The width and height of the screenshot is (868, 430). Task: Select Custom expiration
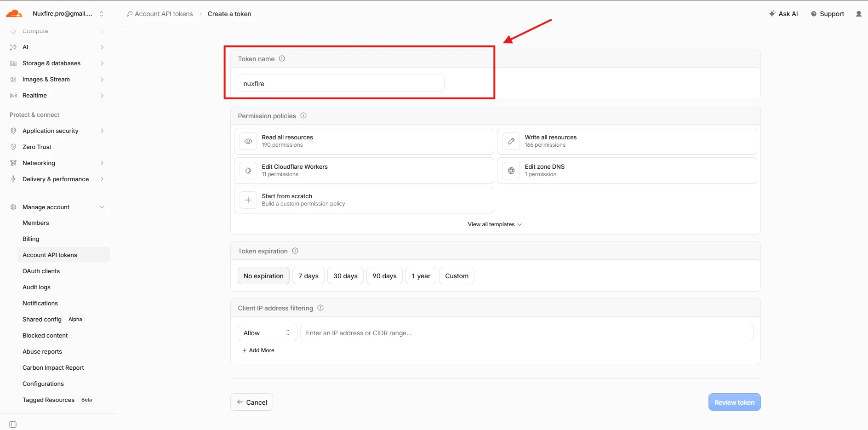(x=457, y=276)
